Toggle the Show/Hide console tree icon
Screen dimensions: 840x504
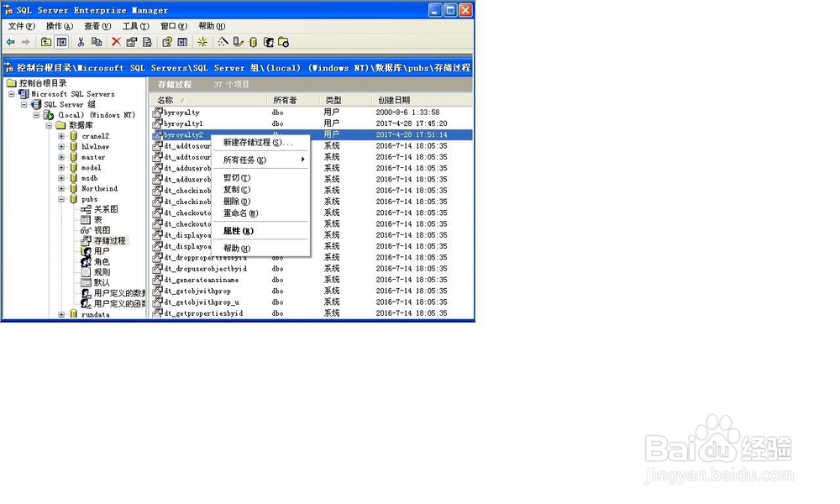(x=62, y=42)
